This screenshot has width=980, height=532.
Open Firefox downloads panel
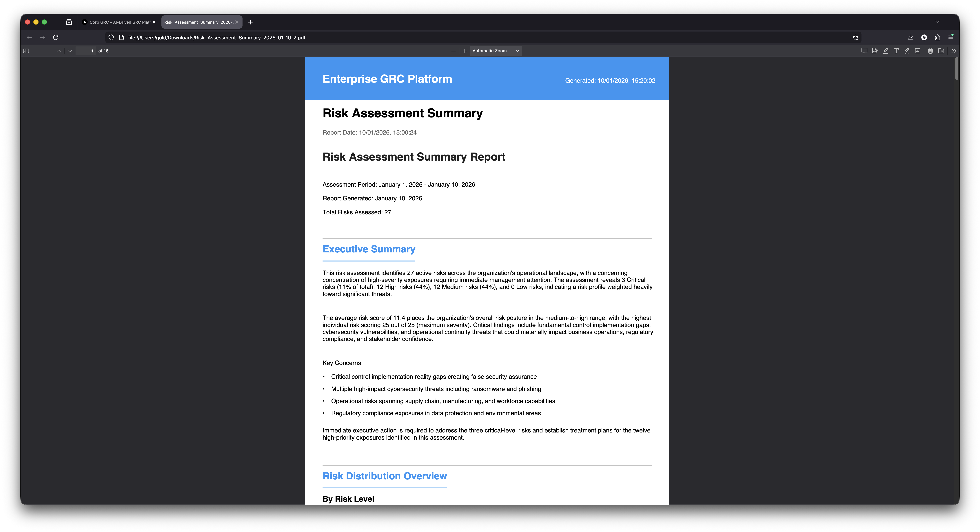(x=911, y=37)
